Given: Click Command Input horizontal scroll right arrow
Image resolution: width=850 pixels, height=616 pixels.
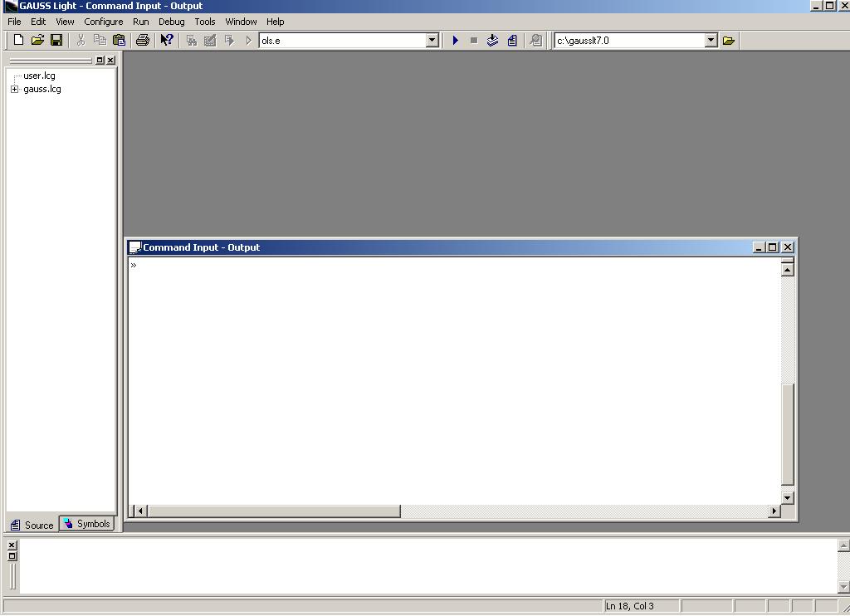Looking at the screenshot, I should click(x=774, y=511).
